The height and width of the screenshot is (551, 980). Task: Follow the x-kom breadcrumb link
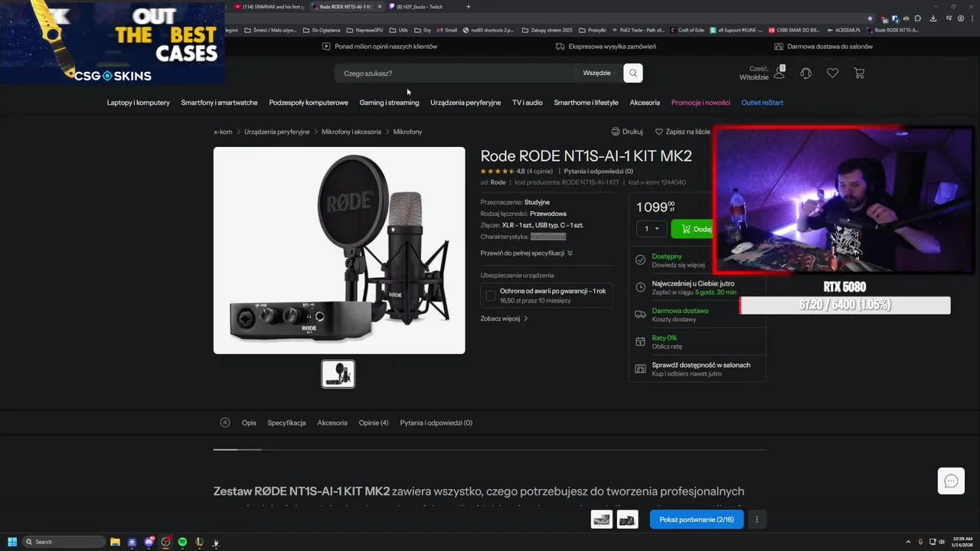point(223,132)
